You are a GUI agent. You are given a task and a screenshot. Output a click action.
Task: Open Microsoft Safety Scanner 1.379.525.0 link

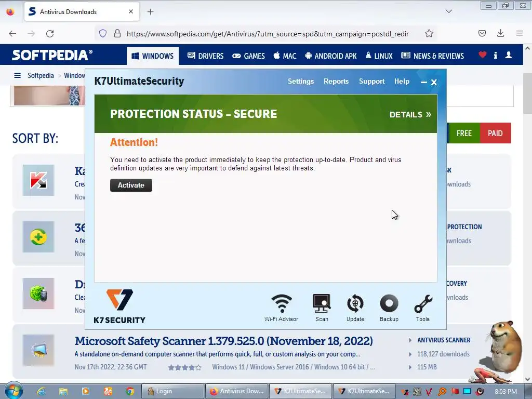coord(223,341)
